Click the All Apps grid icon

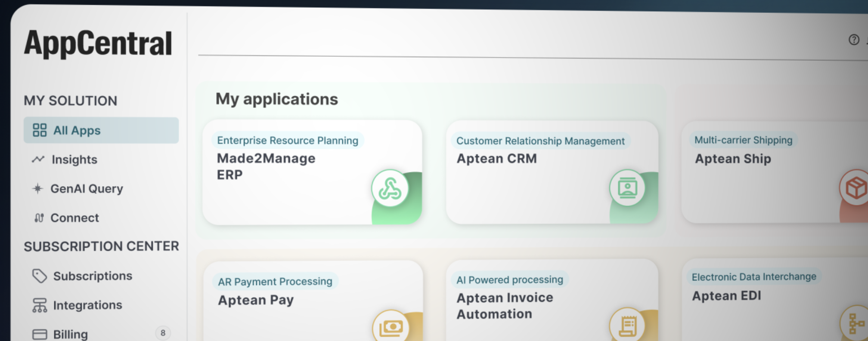pos(40,130)
